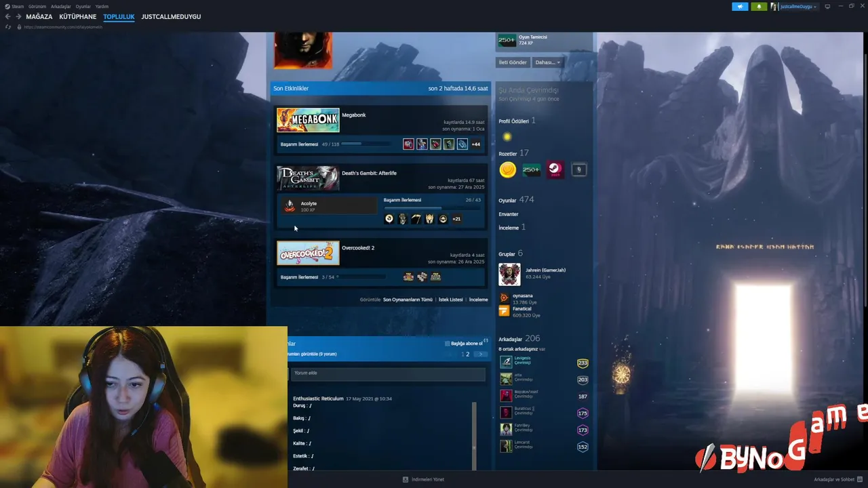Viewport: 868px width, 488px height.
Task: Open the Oyun Tamircisi 250+ badge
Action: point(507,41)
